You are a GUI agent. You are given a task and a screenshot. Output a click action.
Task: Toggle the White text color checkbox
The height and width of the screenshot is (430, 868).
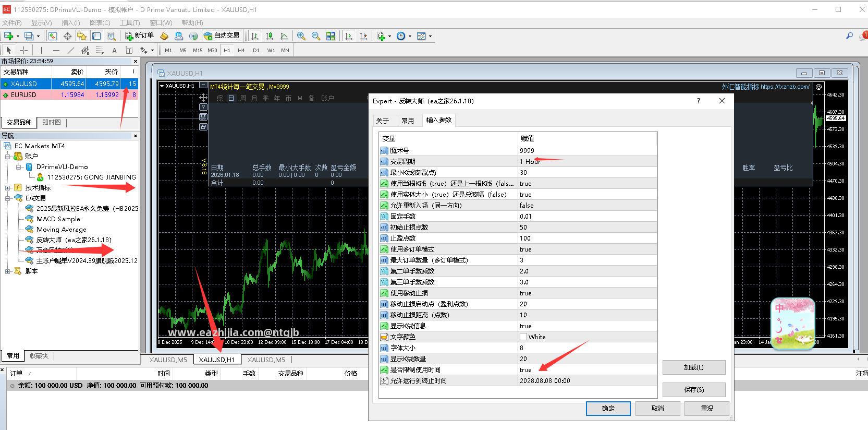(523, 337)
